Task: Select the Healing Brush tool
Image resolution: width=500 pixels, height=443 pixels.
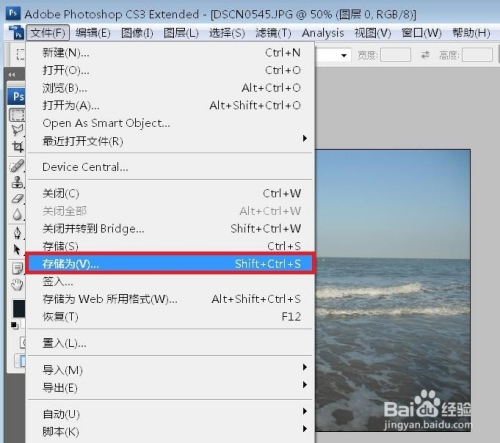Action: tap(17, 166)
